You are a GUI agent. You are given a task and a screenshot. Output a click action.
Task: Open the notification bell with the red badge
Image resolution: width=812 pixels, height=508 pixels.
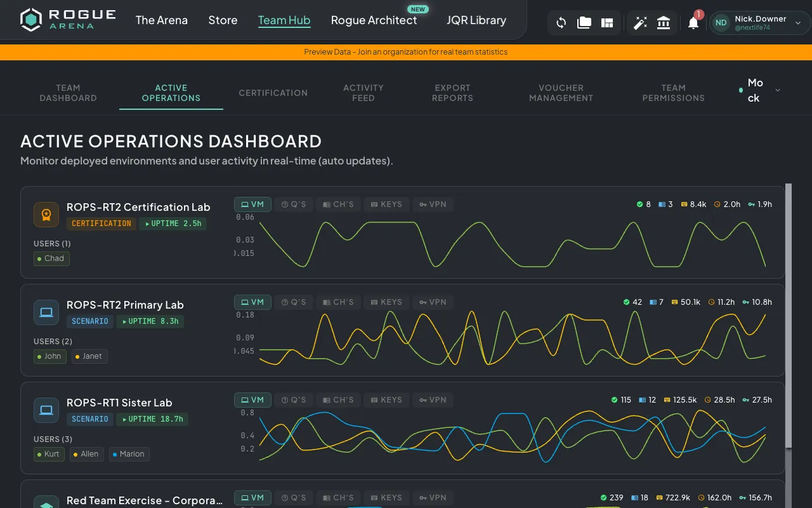(x=693, y=22)
